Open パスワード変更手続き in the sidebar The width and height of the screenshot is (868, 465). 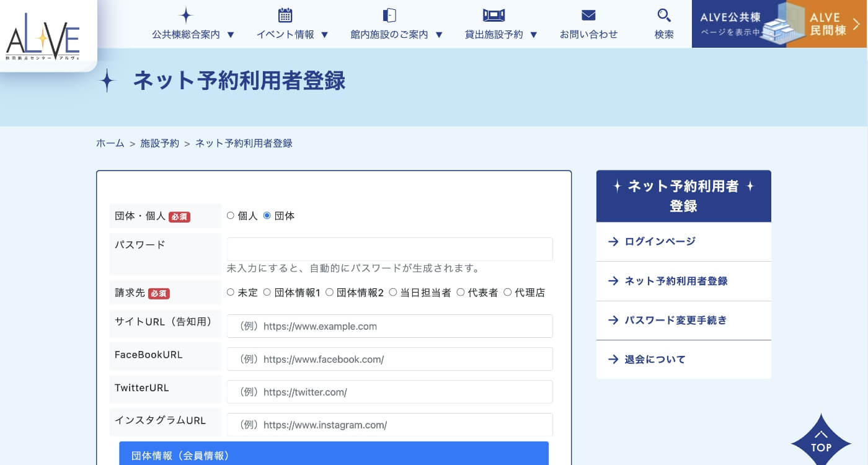coord(675,320)
